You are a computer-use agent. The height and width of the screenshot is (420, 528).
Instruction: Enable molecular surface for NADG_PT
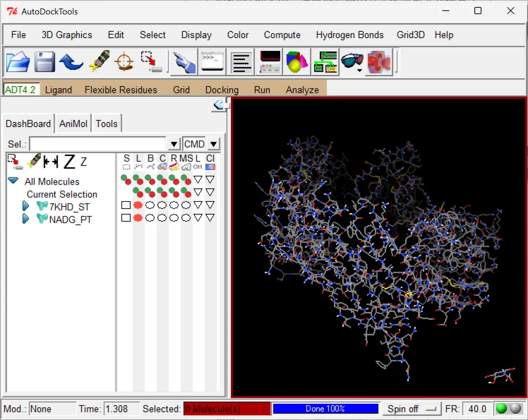186,218
